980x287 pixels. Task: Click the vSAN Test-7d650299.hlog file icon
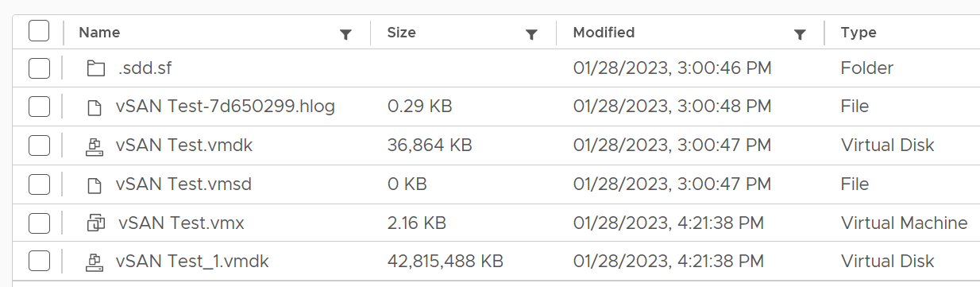click(95, 107)
